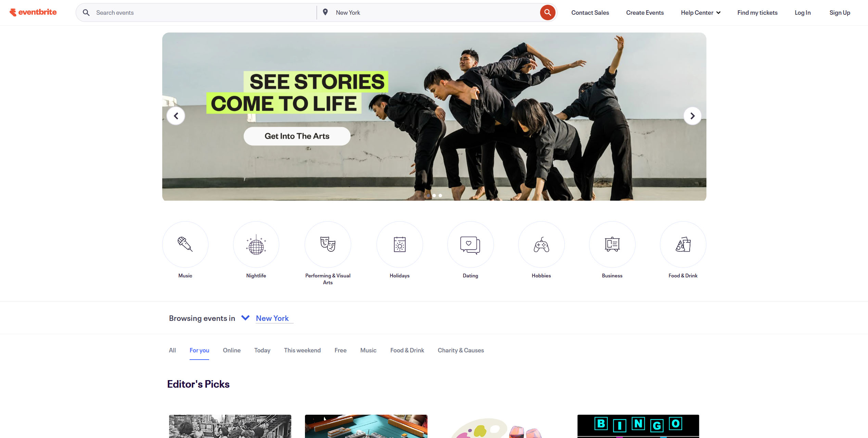Open the Create Events link

pos(645,13)
